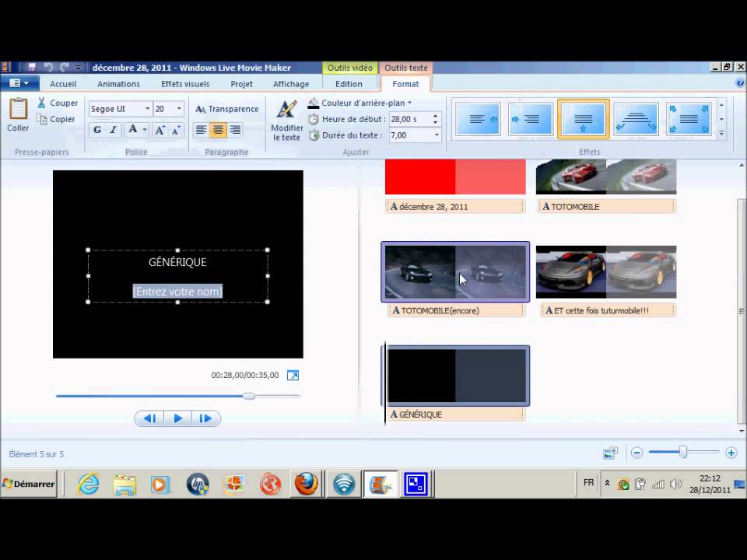
Task: Click the timeline zoom slider handle
Action: (x=683, y=452)
